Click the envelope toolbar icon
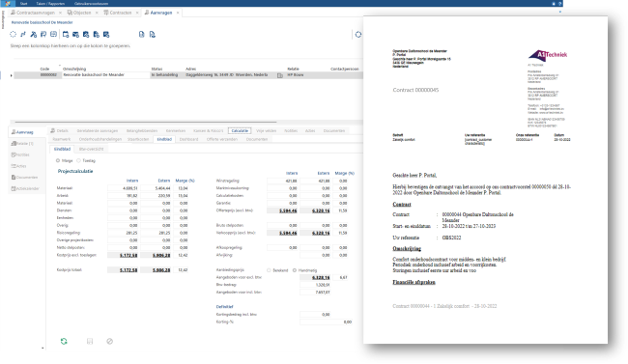The height and width of the screenshot is (364, 628). (x=75, y=35)
